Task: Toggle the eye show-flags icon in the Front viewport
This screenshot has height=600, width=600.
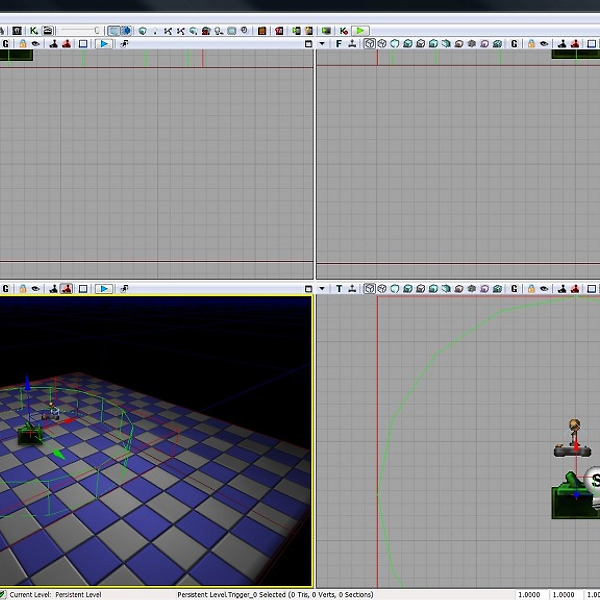Action: [545, 44]
